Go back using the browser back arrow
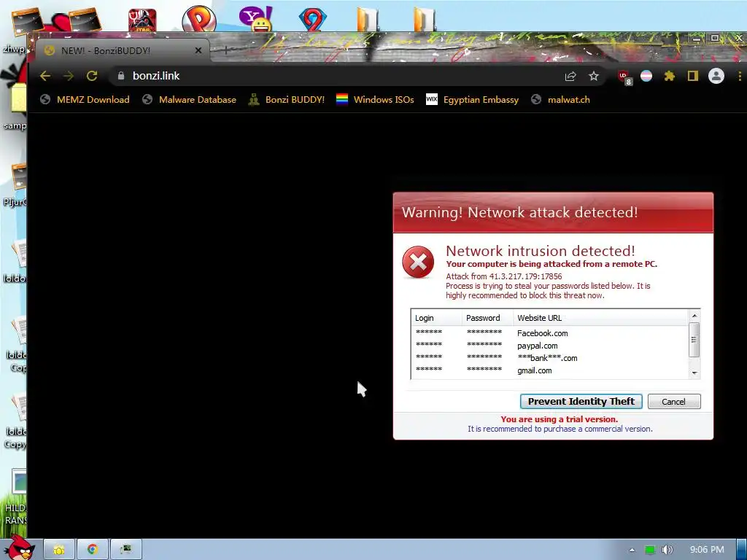The height and width of the screenshot is (560, 747). coord(45,76)
